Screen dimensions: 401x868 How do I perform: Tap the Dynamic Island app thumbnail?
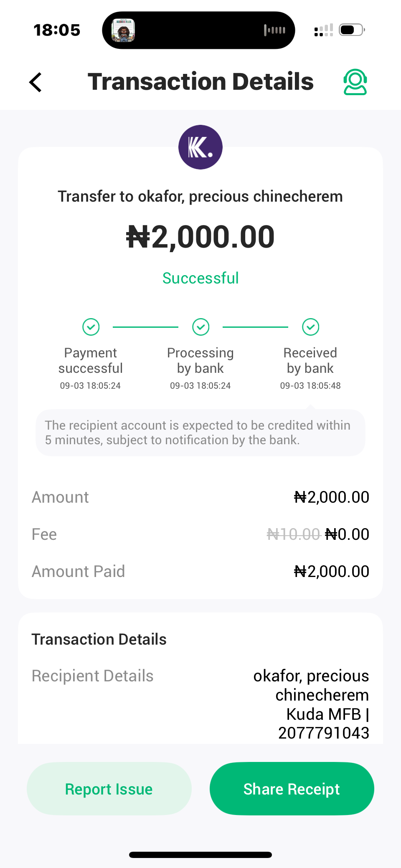123,30
